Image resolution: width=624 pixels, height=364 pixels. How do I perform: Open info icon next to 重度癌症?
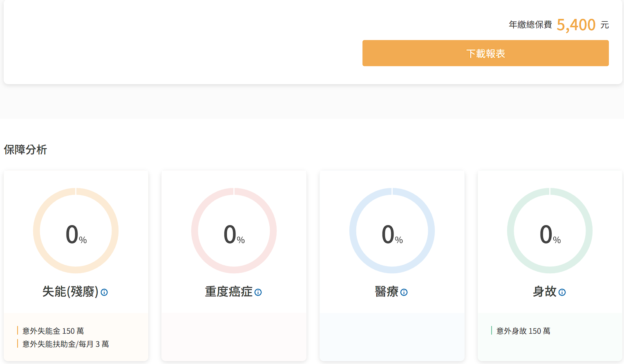pos(258,292)
